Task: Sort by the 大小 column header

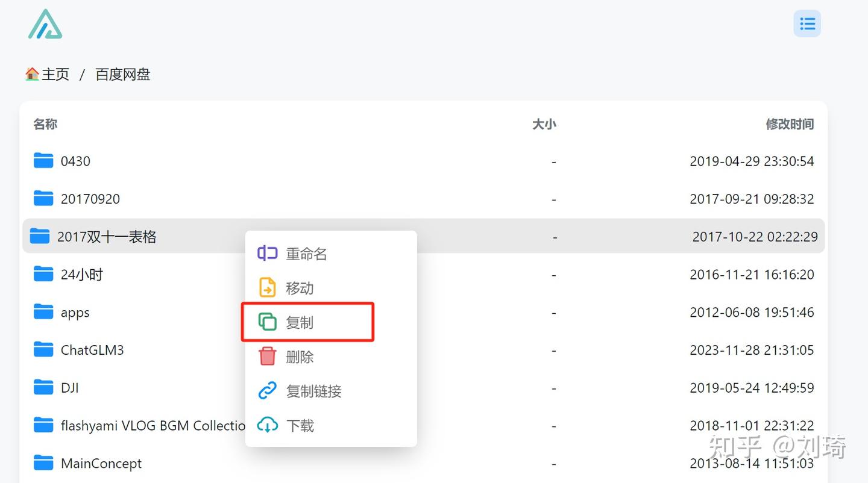Action: click(544, 124)
